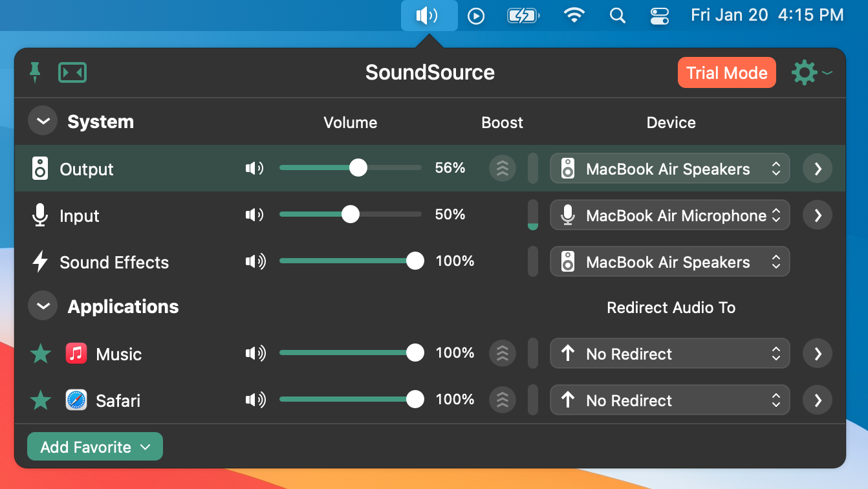Click the Redirect Audio To label

[x=671, y=307]
